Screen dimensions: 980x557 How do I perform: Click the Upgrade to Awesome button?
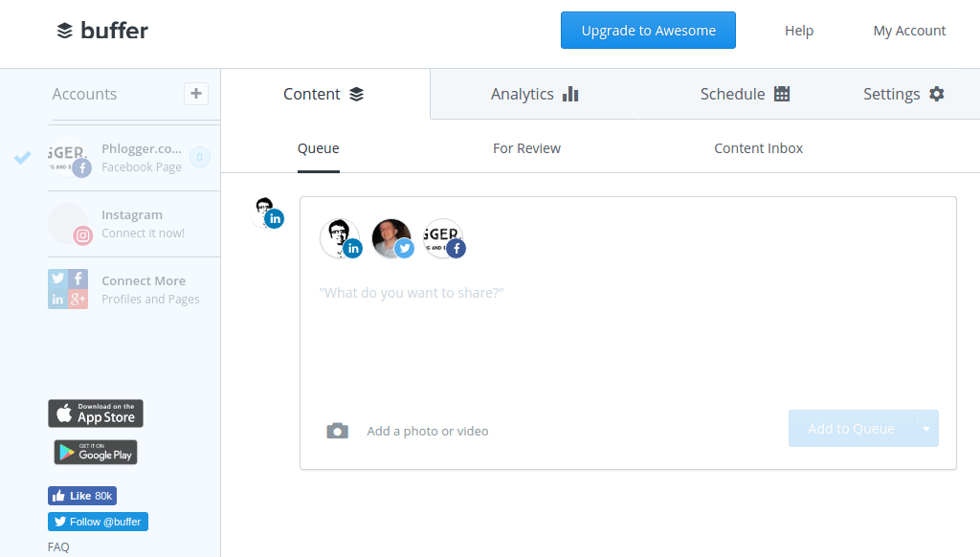coord(648,31)
